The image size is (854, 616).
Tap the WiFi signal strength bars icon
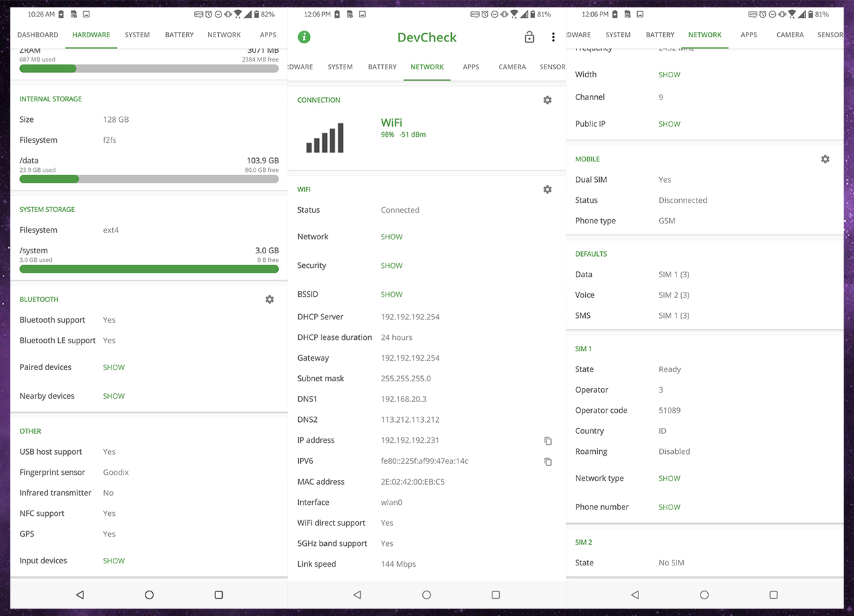pyautogui.click(x=325, y=137)
